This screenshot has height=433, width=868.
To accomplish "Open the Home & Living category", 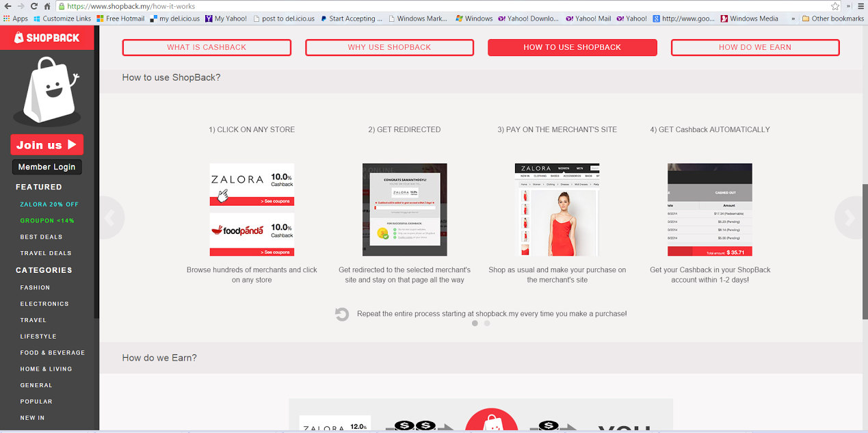I will pyautogui.click(x=46, y=369).
